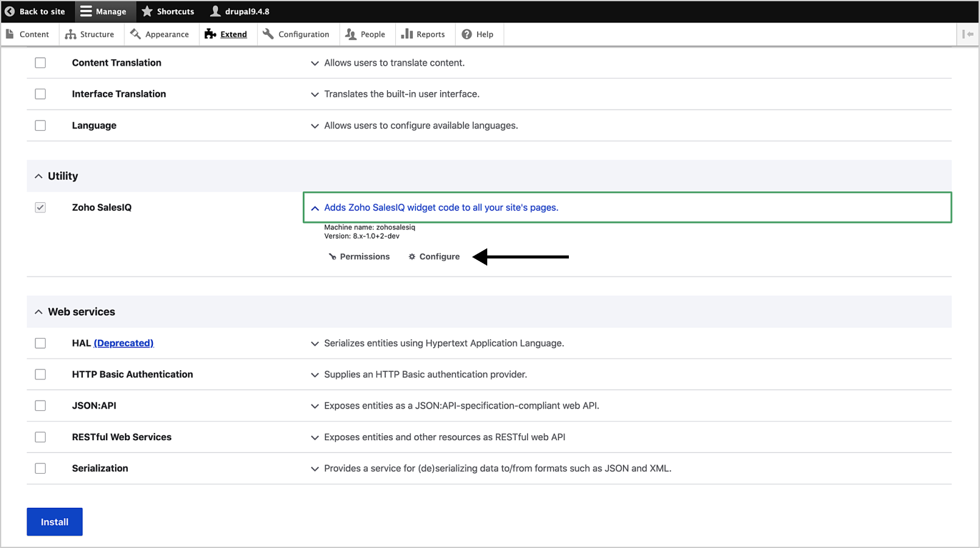Open Zoho SalesIQ Permissions link
This screenshot has width=980, height=548.
pyautogui.click(x=364, y=256)
